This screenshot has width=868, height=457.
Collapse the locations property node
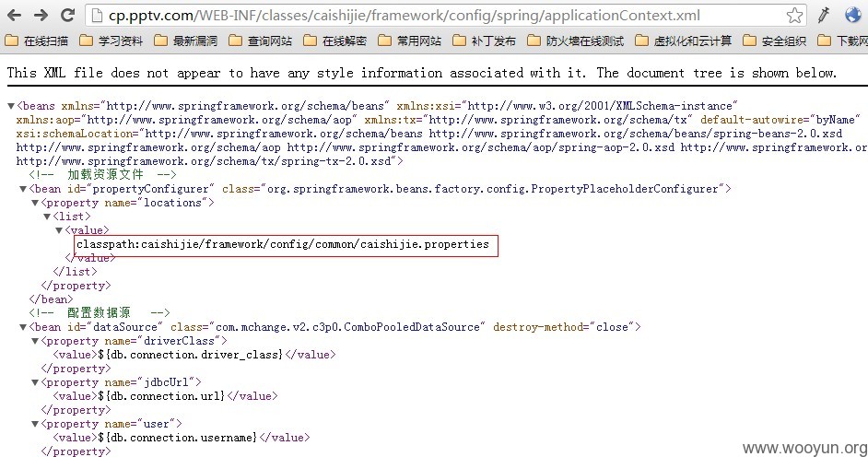coord(35,203)
